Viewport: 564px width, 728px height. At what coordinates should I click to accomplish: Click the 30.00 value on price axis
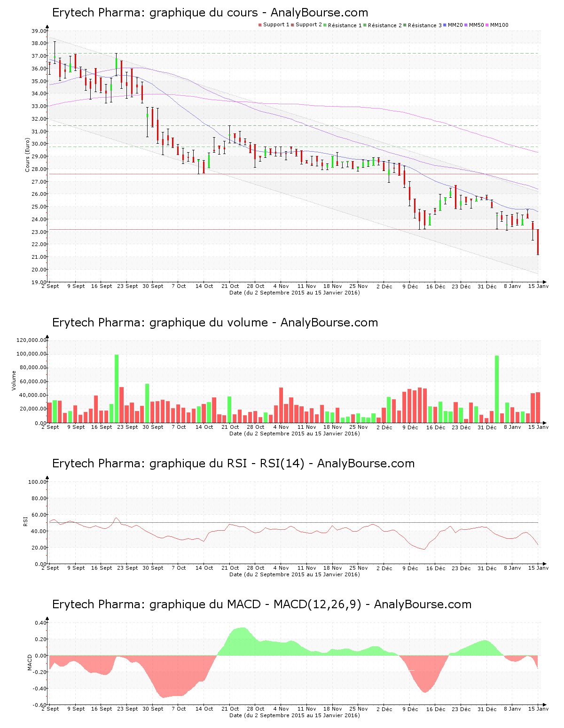39,144
